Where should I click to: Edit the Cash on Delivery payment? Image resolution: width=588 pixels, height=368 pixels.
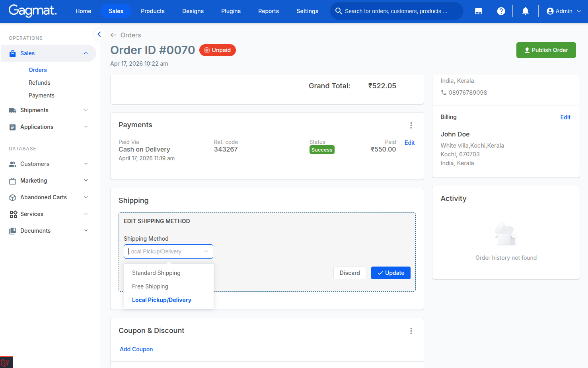(409, 143)
